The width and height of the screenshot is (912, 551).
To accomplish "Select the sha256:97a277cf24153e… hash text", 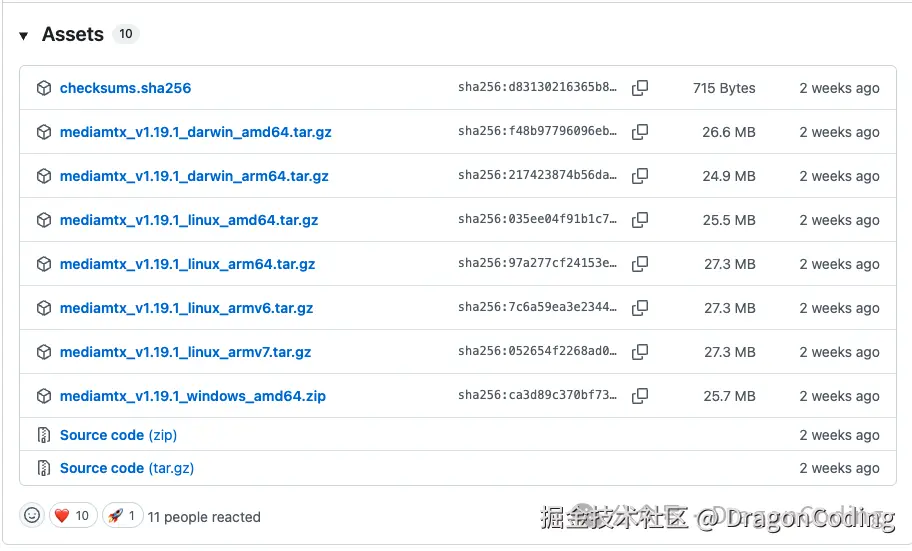I will tap(537, 264).
